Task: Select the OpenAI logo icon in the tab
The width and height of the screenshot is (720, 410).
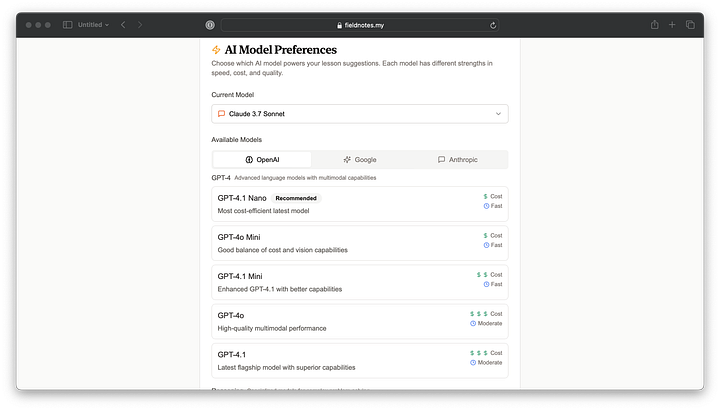Action: click(x=249, y=160)
